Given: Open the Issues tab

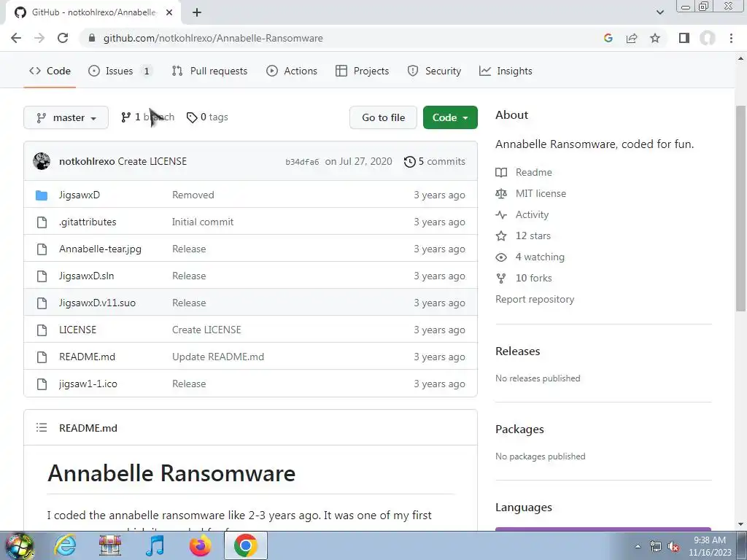Looking at the screenshot, I should coord(120,71).
